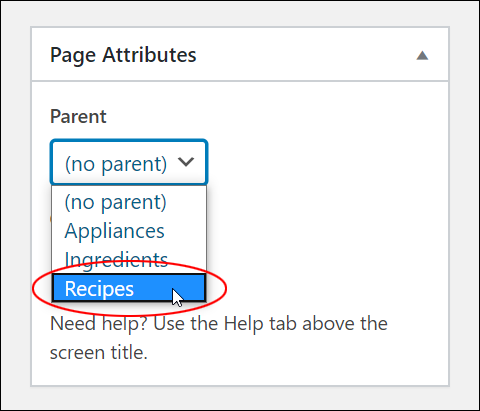Pick Ingredients from the Parent list
Screen dimensions: 480x411
pyautogui.click(x=116, y=260)
